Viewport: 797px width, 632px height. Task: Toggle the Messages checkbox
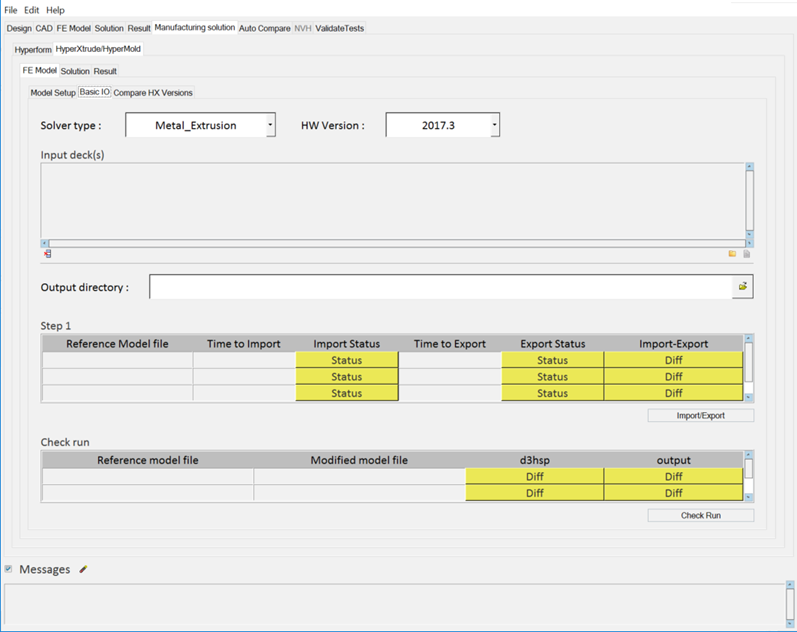point(9,569)
